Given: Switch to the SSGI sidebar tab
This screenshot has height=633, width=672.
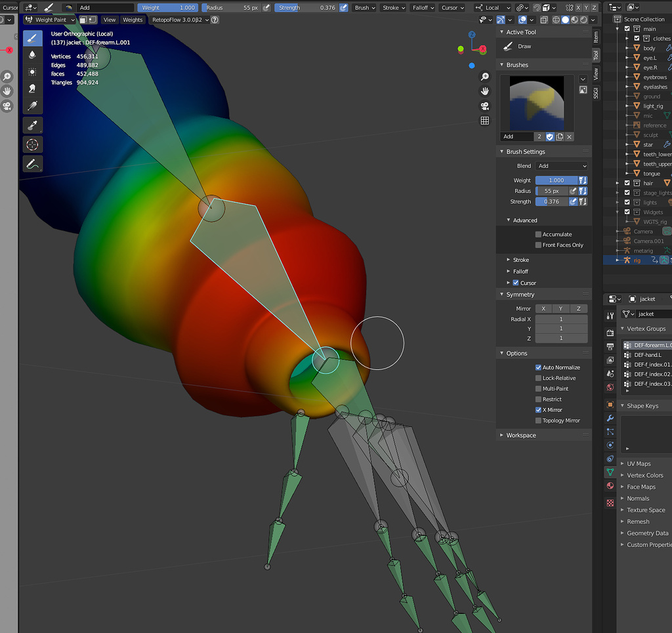Looking at the screenshot, I should [x=596, y=93].
